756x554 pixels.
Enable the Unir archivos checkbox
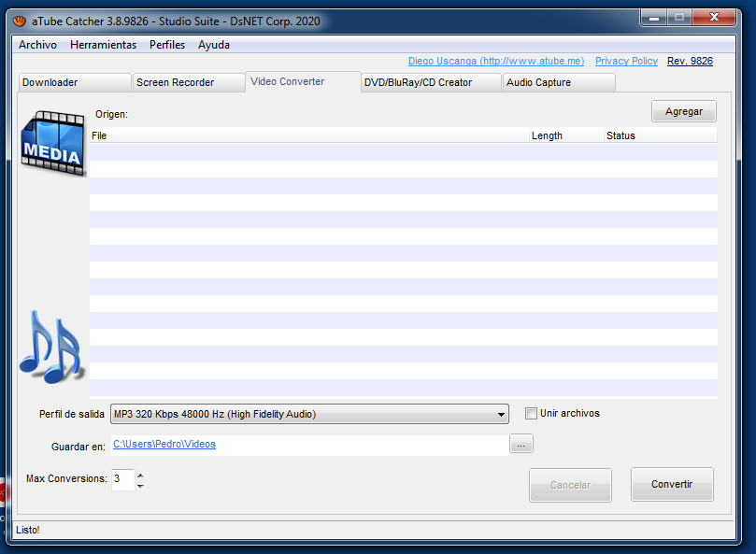point(531,413)
